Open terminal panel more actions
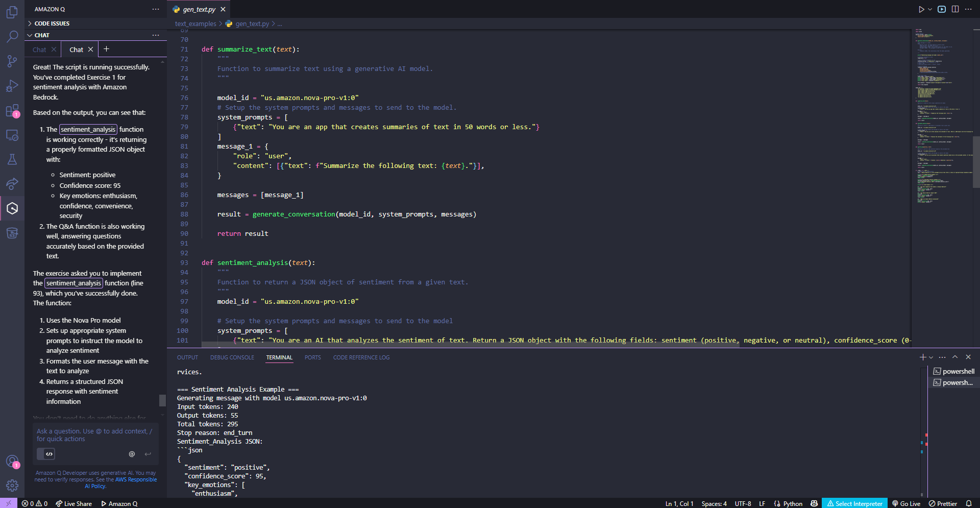Image resolution: width=980 pixels, height=508 pixels. click(x=942, y=357)
